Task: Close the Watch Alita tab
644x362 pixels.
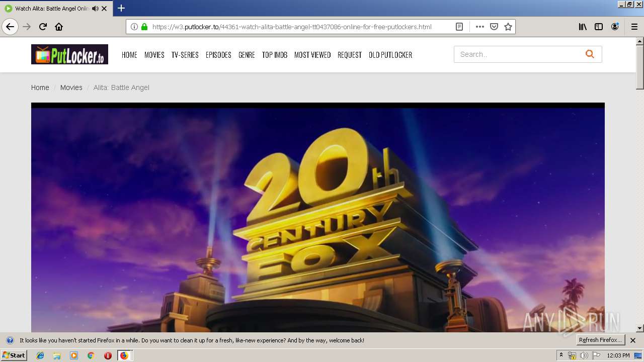Action: [x=105, y=9]
